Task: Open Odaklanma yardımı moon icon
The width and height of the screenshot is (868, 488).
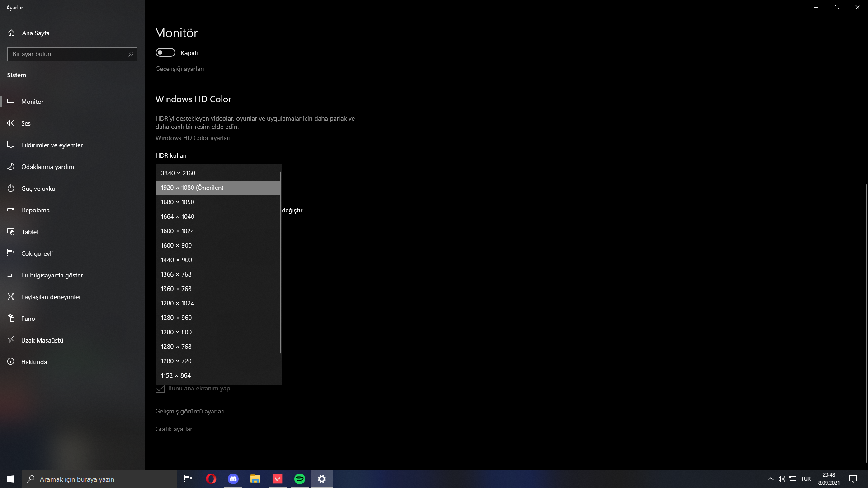Action: pos(11,167)
